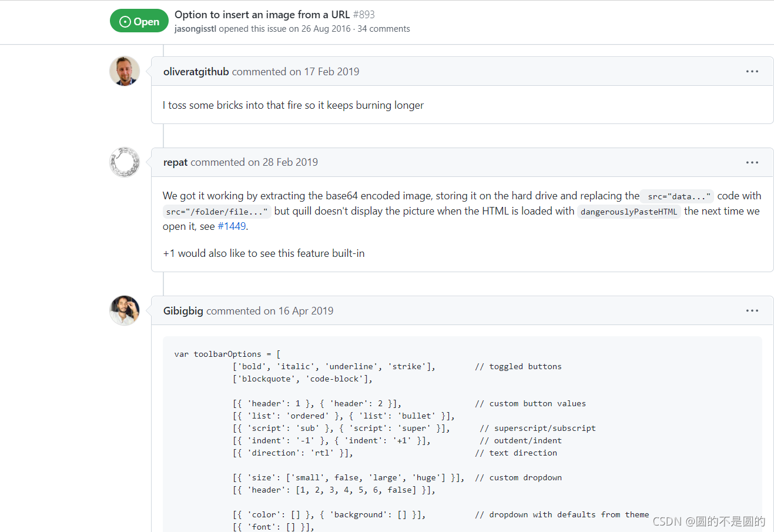
Task: Visit the repat username link
Action: point(175,162)
